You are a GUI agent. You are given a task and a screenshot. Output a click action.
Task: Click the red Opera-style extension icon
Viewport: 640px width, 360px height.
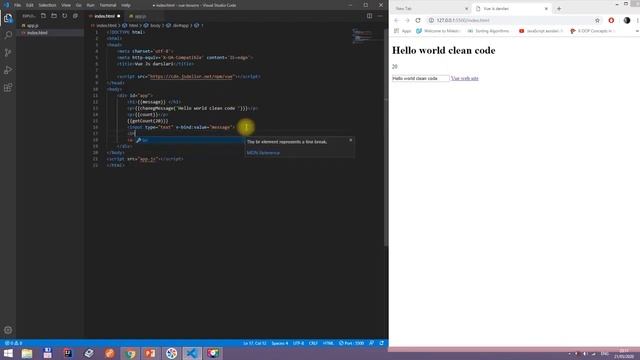(611, 20)
